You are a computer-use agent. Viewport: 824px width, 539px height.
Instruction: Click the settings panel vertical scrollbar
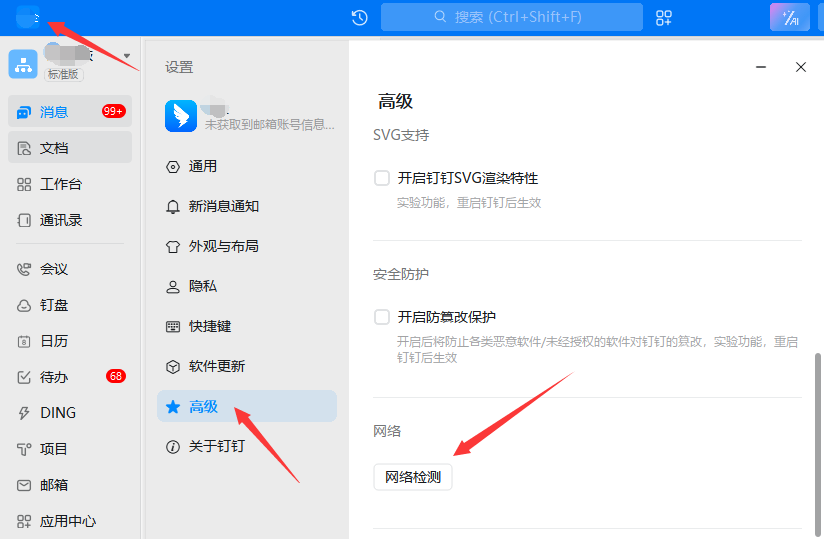click(x=818, y=444)
